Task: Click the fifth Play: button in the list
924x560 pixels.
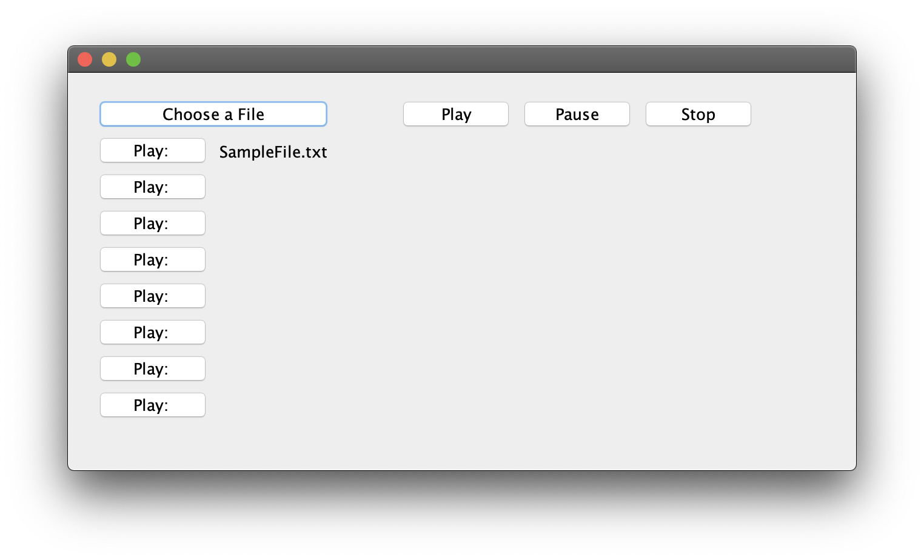Action: click(152, 296)
